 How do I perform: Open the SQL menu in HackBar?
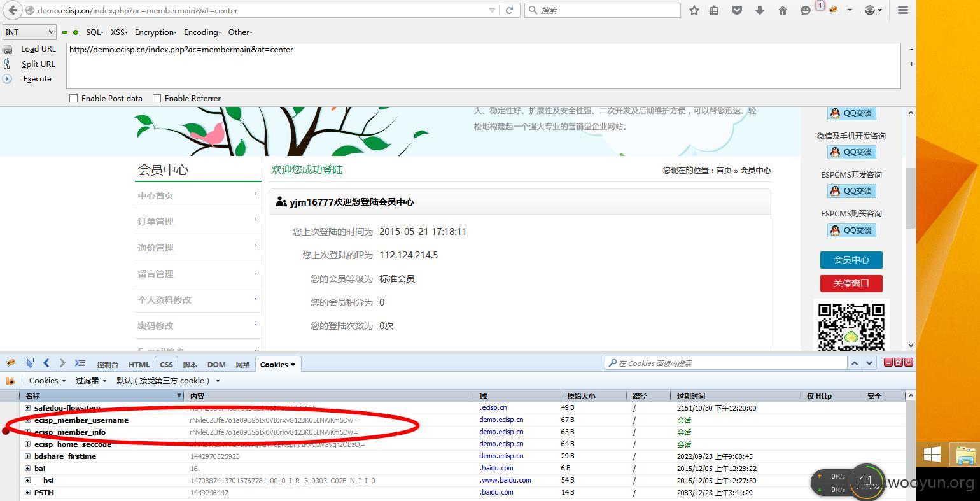click(94, 32)
